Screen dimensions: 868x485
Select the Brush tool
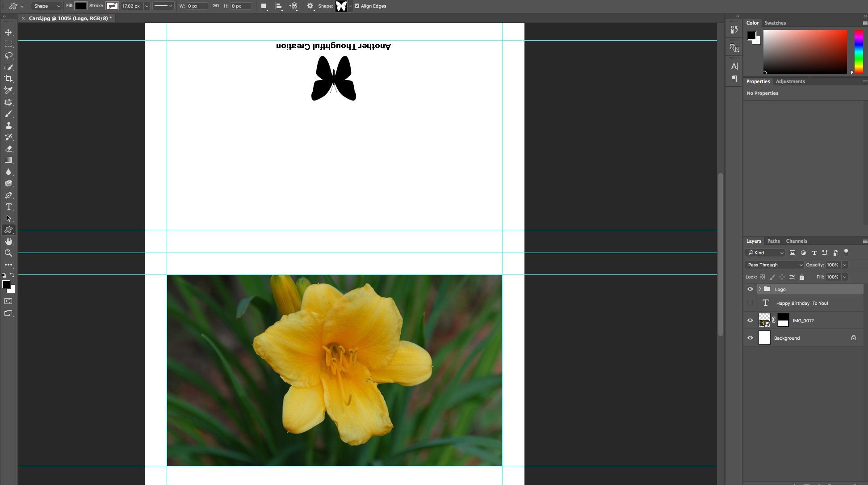coord(8,114)
